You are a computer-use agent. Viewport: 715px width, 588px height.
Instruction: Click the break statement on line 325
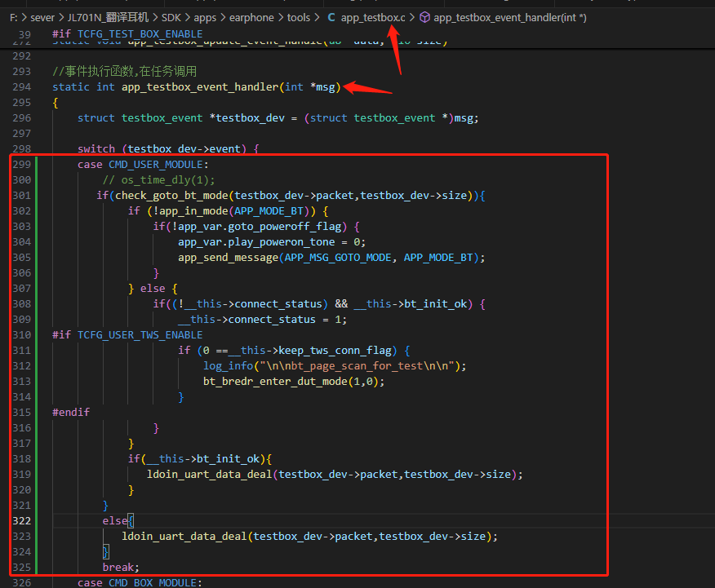tap(118, 567)
